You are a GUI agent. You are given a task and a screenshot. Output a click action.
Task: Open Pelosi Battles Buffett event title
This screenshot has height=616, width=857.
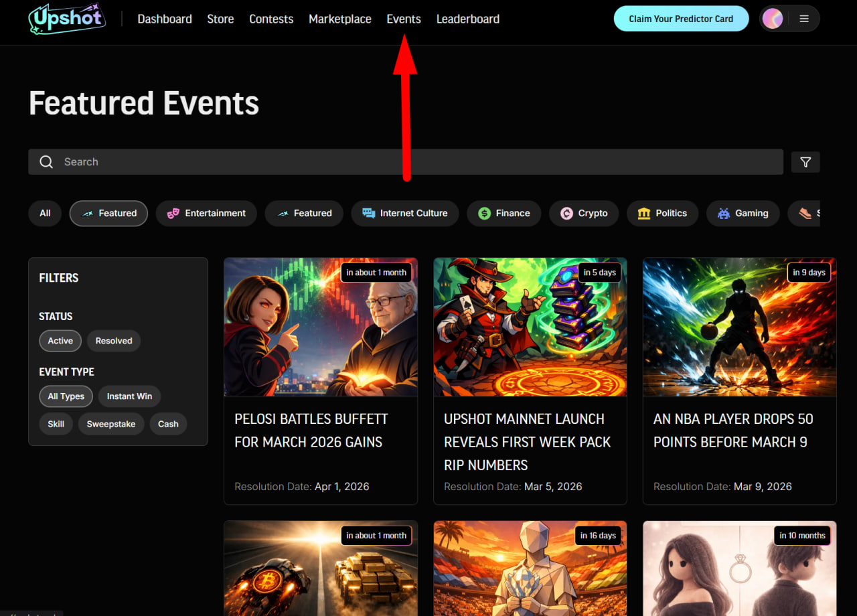coord(311,431)
